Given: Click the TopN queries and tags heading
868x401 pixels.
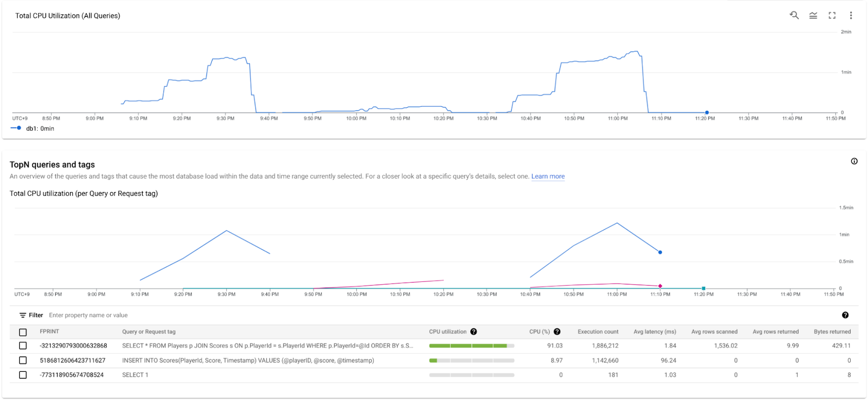Looking at the screenshot, I should click(52, 164).
